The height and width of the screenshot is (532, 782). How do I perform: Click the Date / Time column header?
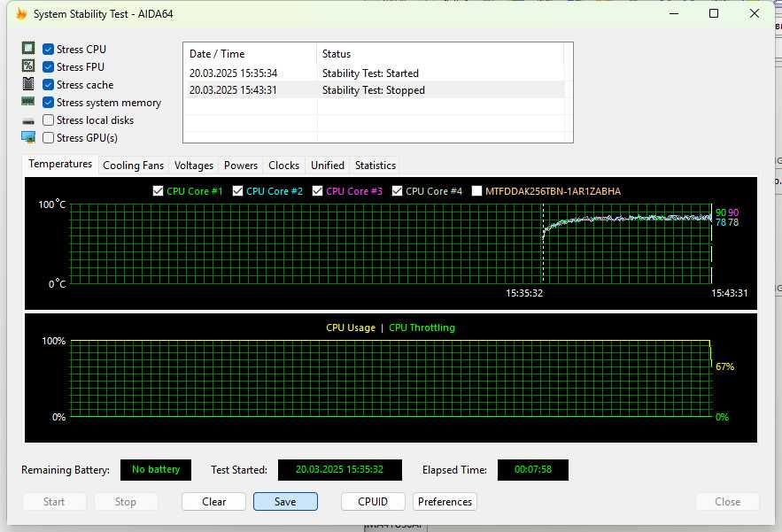(x=250, y=54)
